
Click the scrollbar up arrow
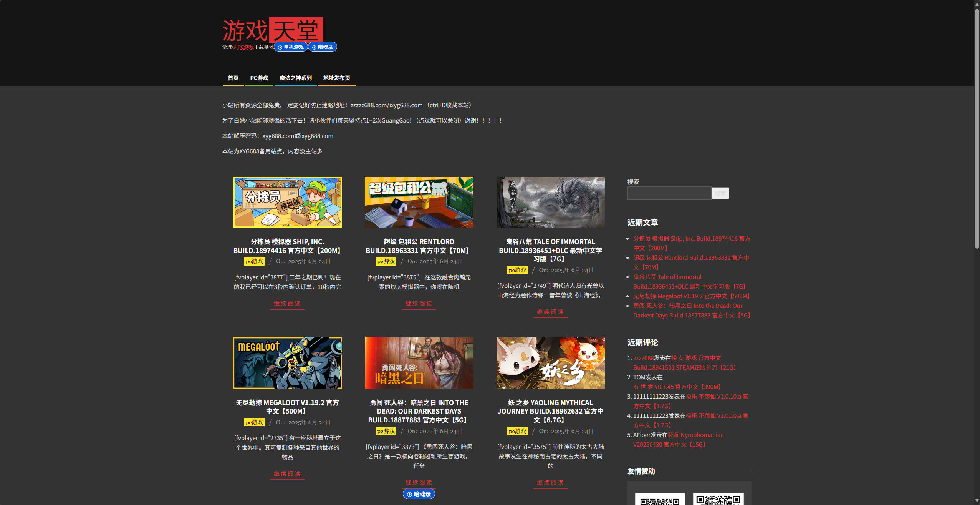pos(977,3)
